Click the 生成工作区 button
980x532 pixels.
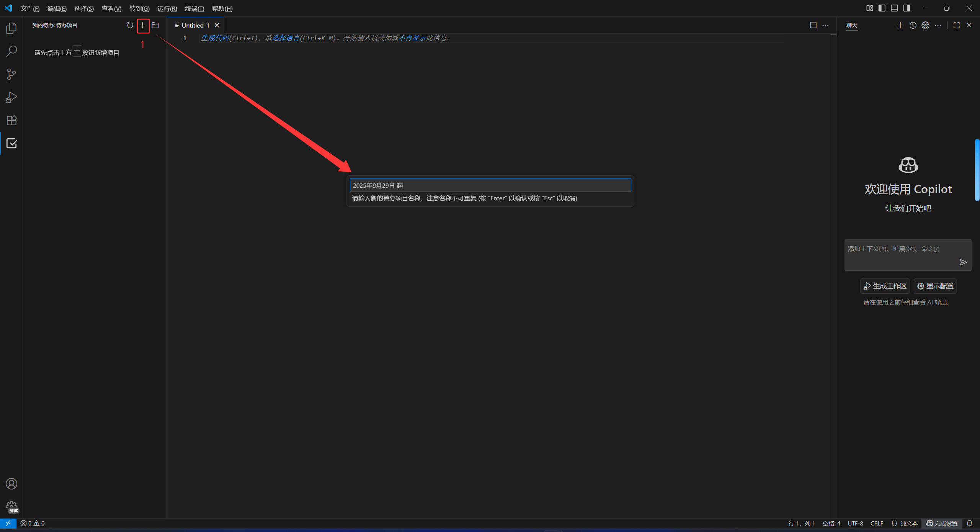(885, 286)
